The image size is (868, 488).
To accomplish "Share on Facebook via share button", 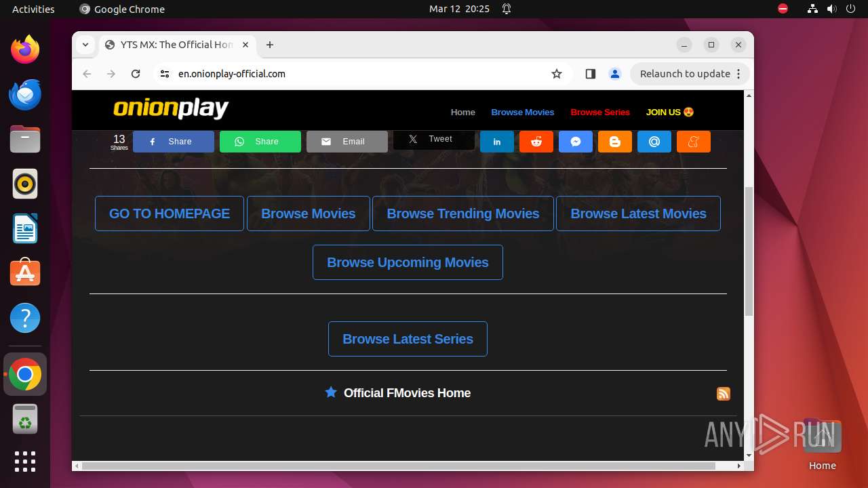I will tap(174, 142).
